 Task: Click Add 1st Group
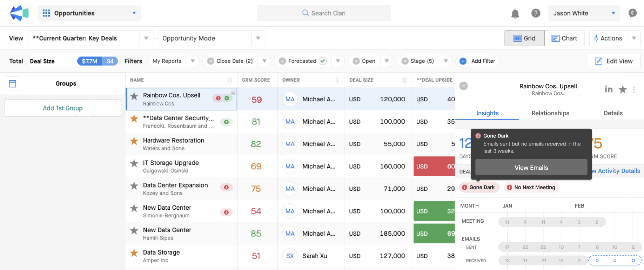pos(63,108)
